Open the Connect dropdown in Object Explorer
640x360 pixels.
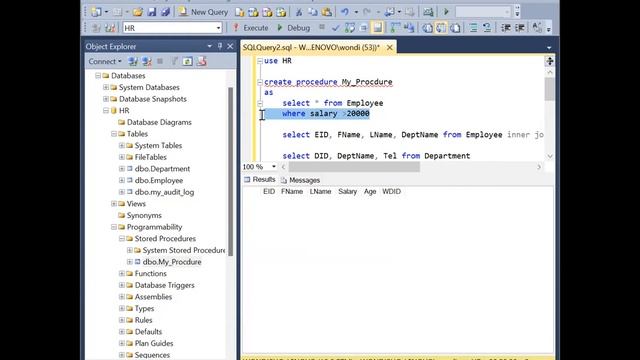point(105,61)
